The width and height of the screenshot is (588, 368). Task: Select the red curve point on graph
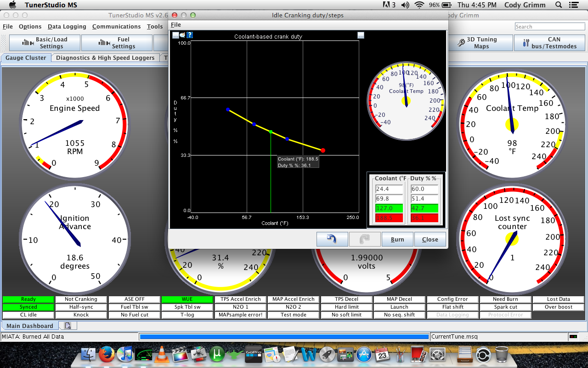click(323, 150)
